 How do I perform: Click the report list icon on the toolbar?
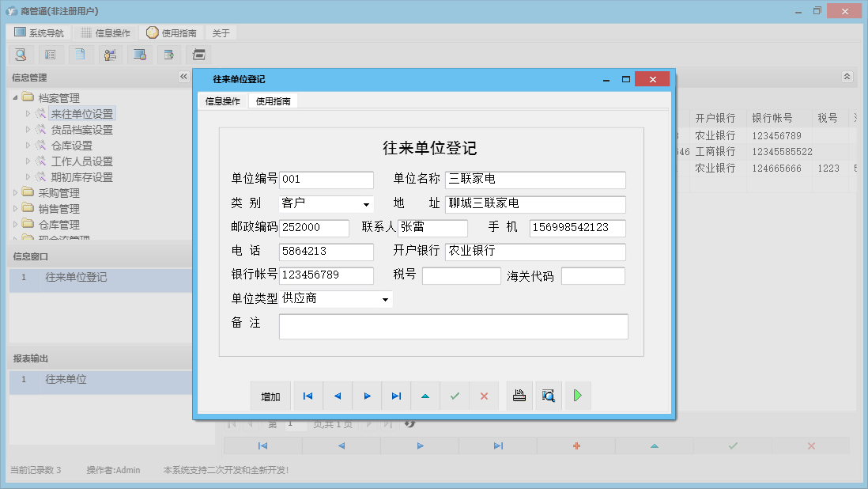(x=51, y=55)
